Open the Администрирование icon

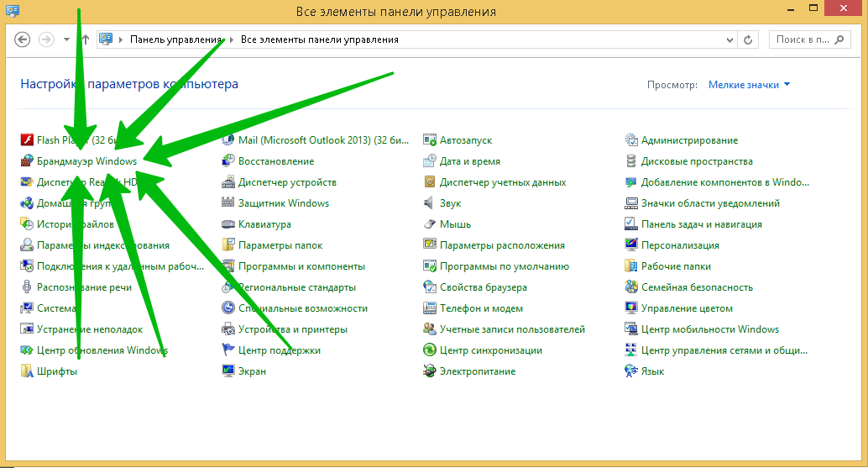631,140
